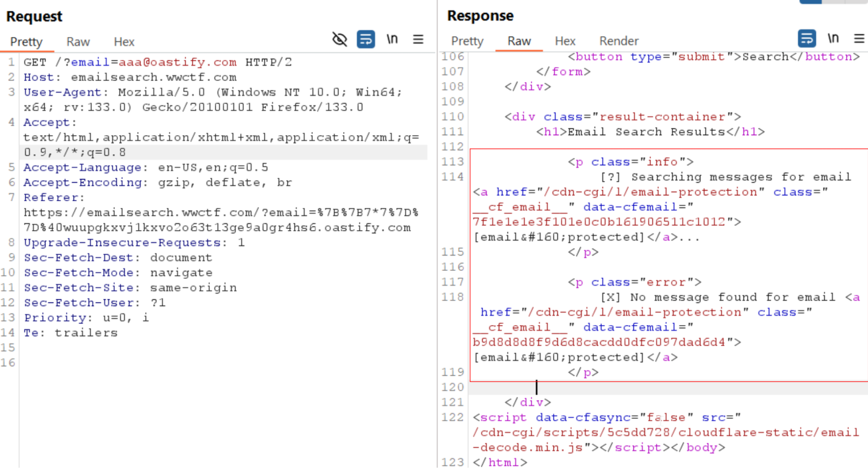The height and width of the screenshot is (472, 868).
Task: Select the Response Raw tab
Action: [519, 41]
